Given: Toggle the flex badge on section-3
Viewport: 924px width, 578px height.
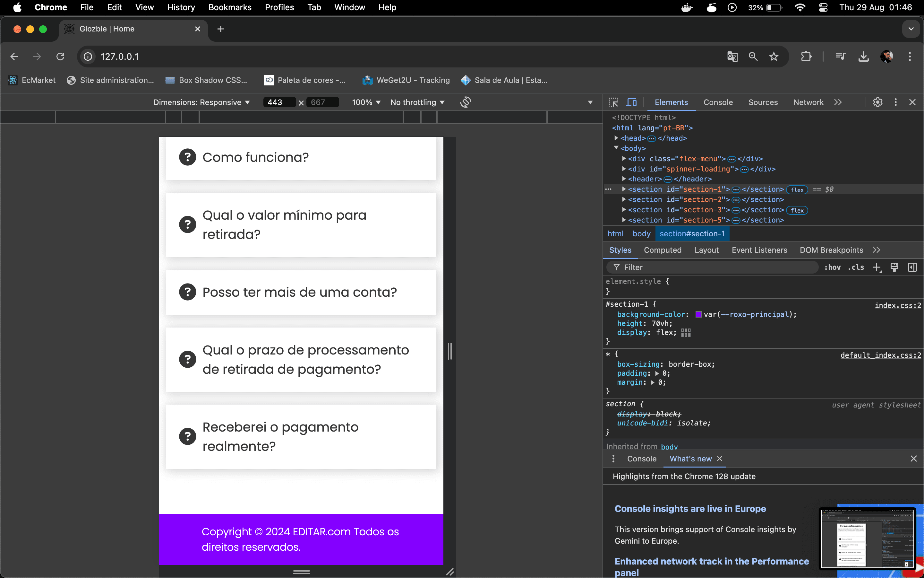Looking at the screenshot, I should tap(797, 210).
